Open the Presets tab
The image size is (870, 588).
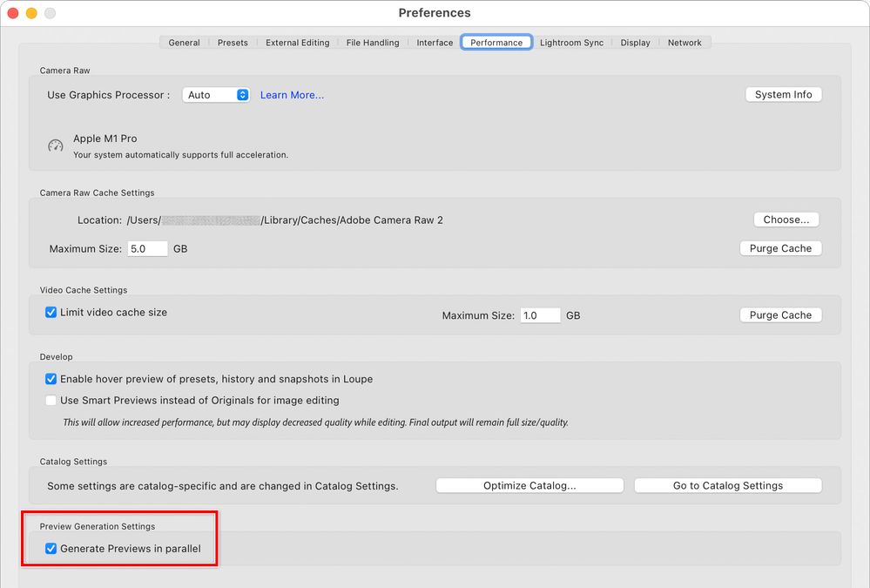232,42
